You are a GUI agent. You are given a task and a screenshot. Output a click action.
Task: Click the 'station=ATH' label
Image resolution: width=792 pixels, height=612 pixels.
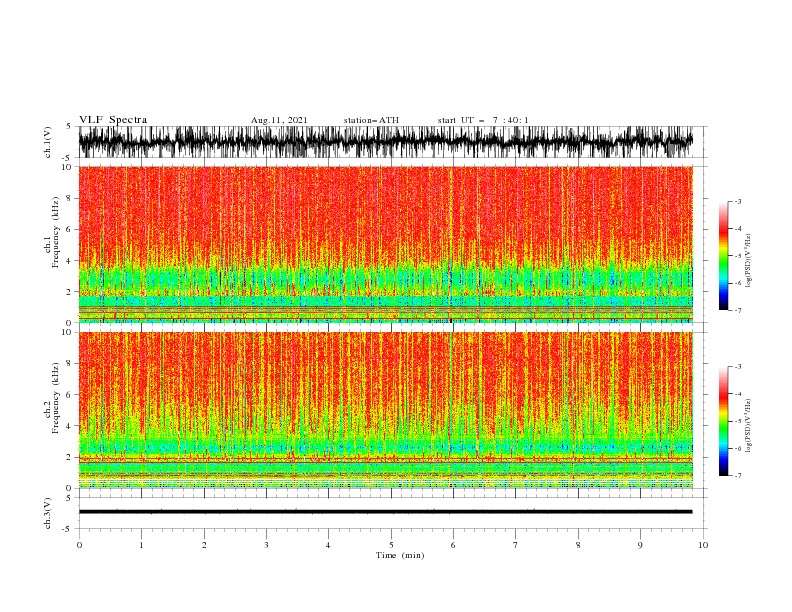[x=371, y=120]
